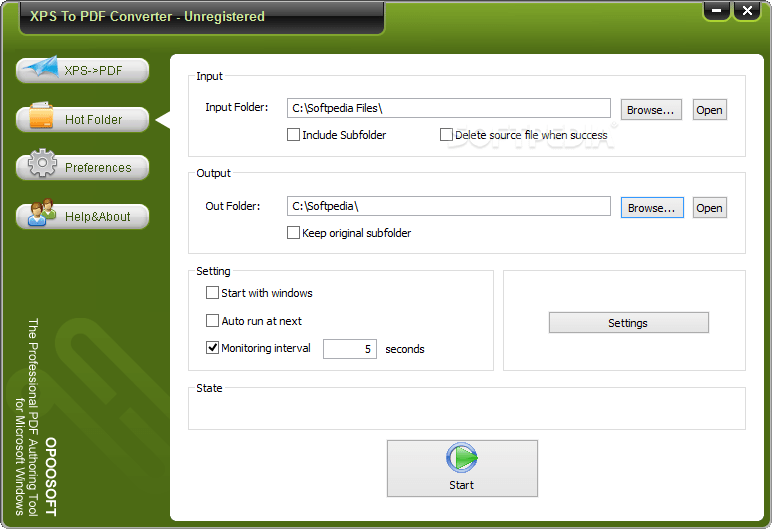Start the conversion via Start label
The image size is (772, 529).
[461, 485]
